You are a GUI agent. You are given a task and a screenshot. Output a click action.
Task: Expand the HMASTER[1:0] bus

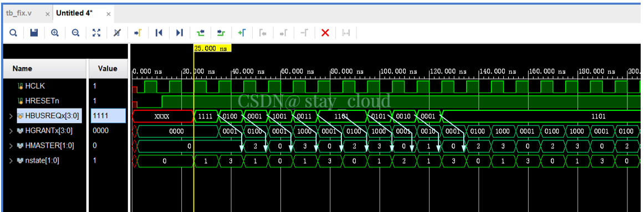(11, 146)
